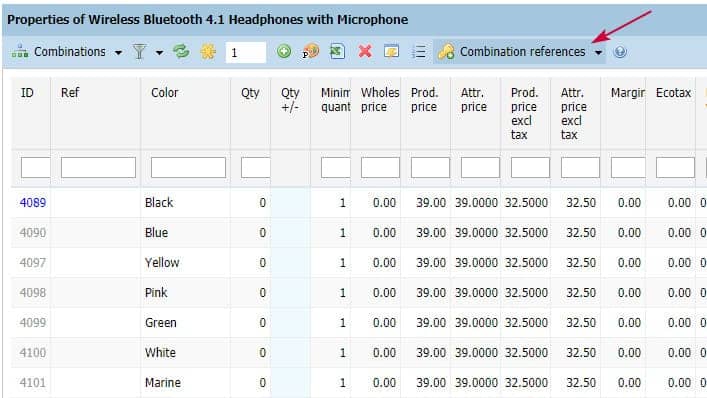Click the green plus add icon
This screenshot has width=707, height=398.
click(284, 51)
